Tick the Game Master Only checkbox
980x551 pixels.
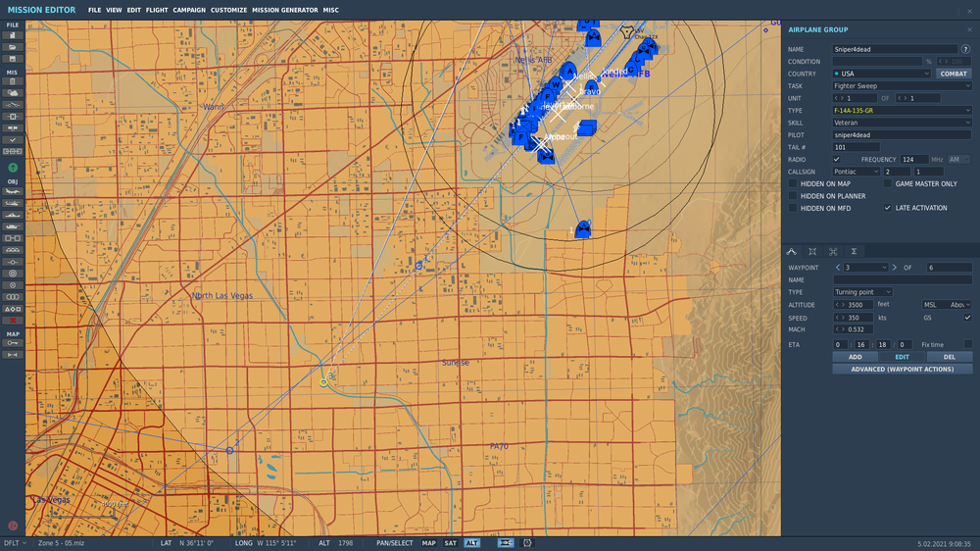(x=888, y=183)
